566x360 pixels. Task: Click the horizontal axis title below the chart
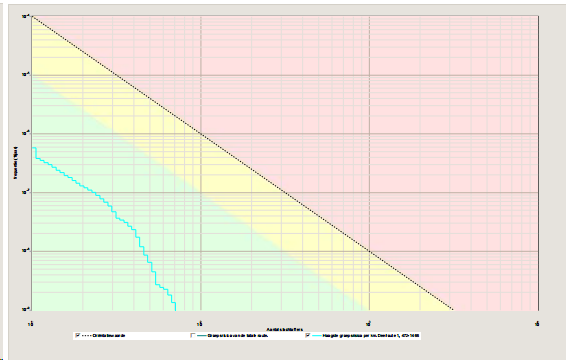[x=284, y=329]
